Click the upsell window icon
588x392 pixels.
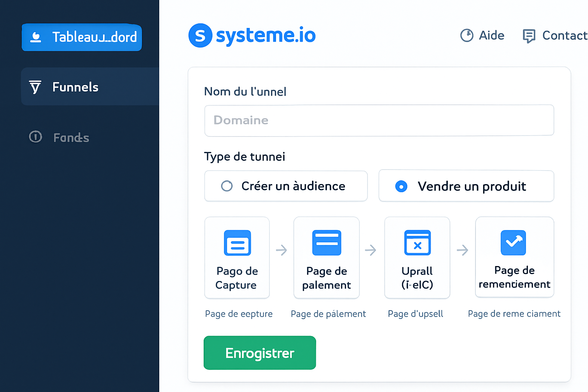pyautogui.click(x=417, y=243)
